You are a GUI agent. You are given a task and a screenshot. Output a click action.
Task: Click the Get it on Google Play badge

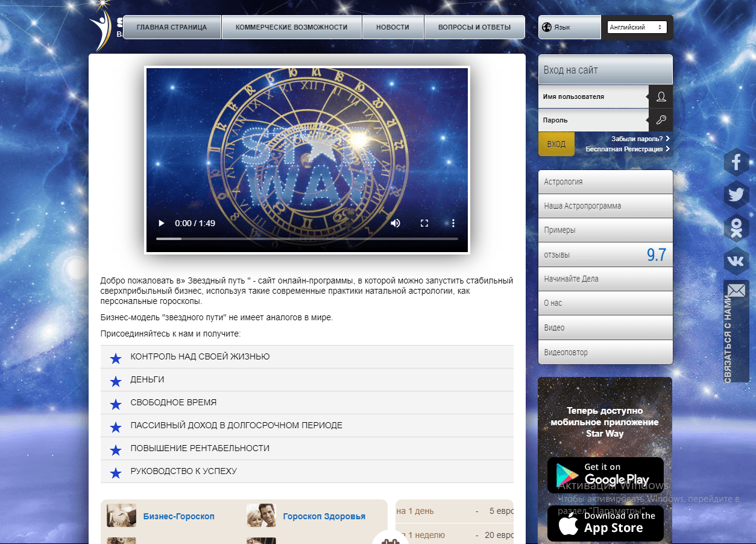tap(605, 475)
